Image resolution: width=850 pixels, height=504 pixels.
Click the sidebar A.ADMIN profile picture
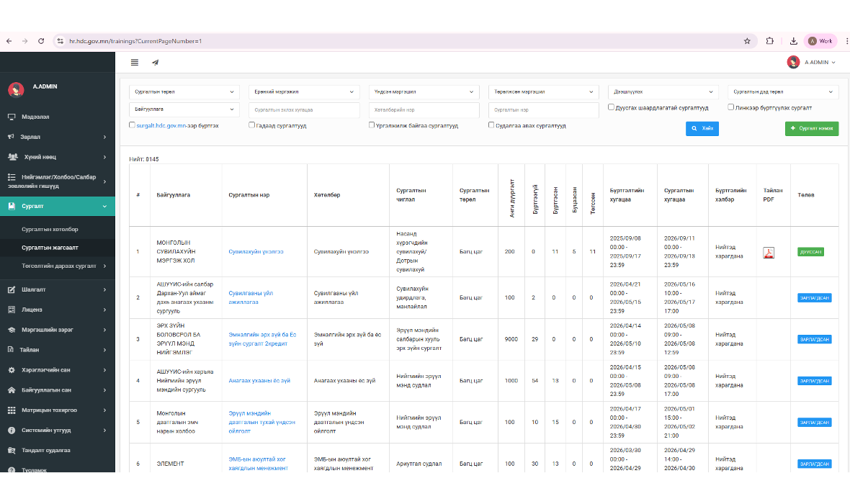[17, 89]
